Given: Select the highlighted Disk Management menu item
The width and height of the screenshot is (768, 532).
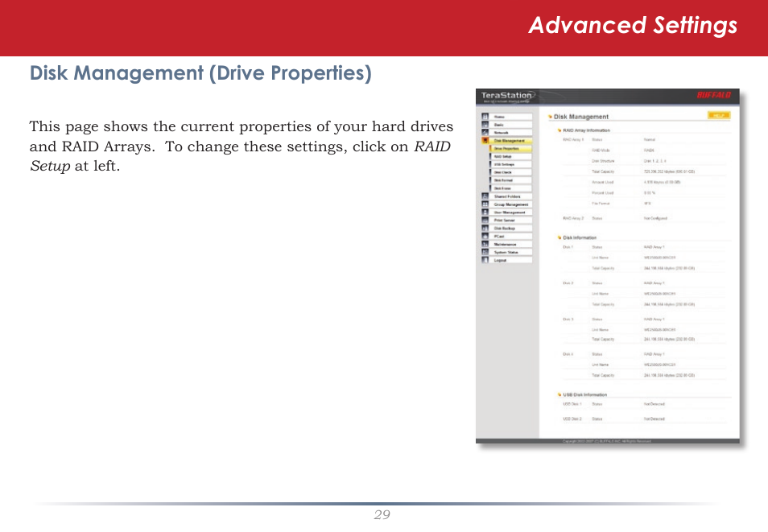Looking at the screenshot, I should point(511,140).
